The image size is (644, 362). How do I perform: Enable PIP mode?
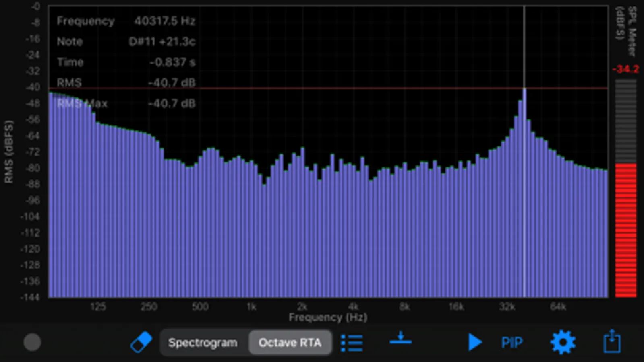point(512,343)
